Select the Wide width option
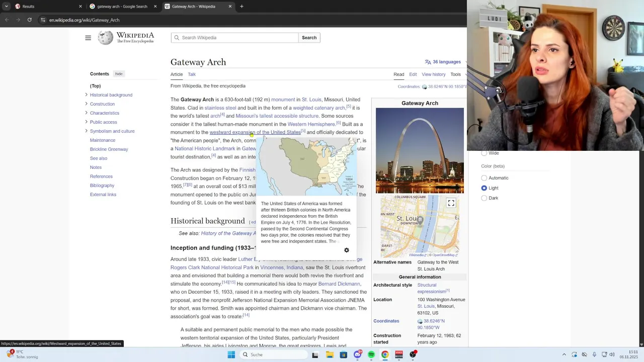Image resolution: width=644 pixels, height=362 pixels. tap(484, 153)
